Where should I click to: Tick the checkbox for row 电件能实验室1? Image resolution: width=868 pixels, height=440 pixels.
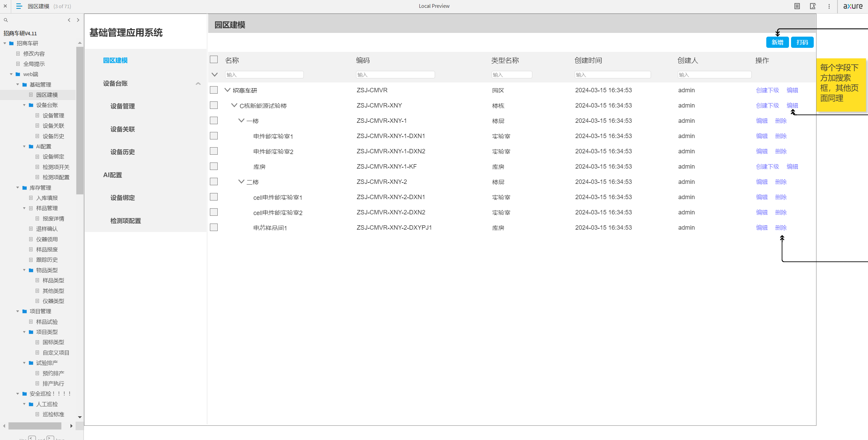pyautogui.click(x=214, y=136)
